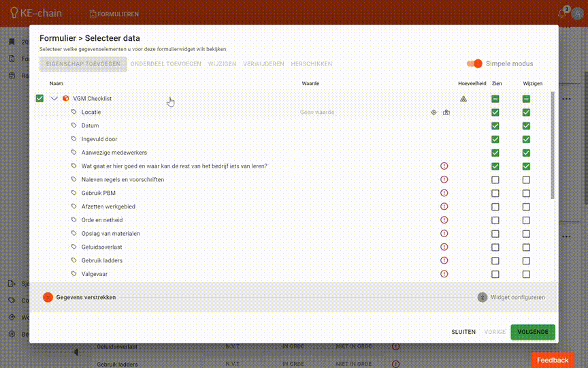Click the orange cube icon of VGM Checklist
The image size is (588, 368).
(66, 99)
